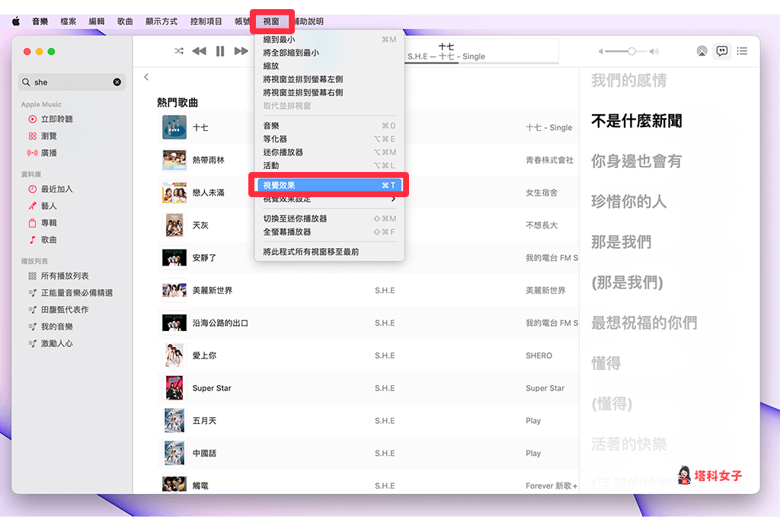Viewport: 780px width, 532px height.
Task: Open the 田馥甄代表作 playlist
Action: pyautogui.click(x=65, y=310)
